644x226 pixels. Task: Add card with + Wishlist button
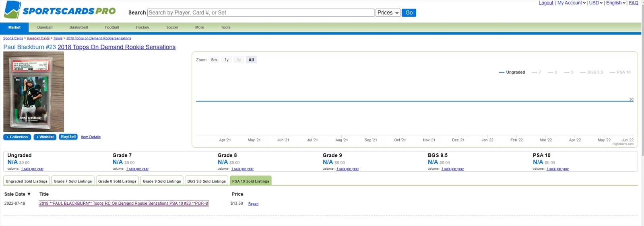[45, 137]
